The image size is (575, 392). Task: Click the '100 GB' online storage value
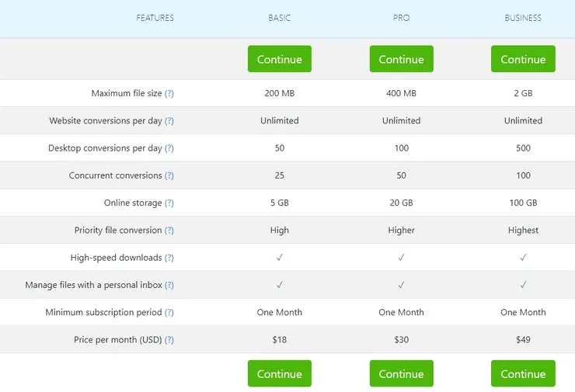[x=523, y=203]
